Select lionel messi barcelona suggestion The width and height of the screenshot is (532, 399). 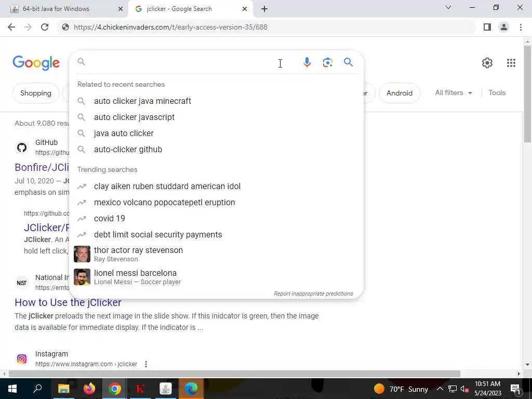click(x=216, y=277)
